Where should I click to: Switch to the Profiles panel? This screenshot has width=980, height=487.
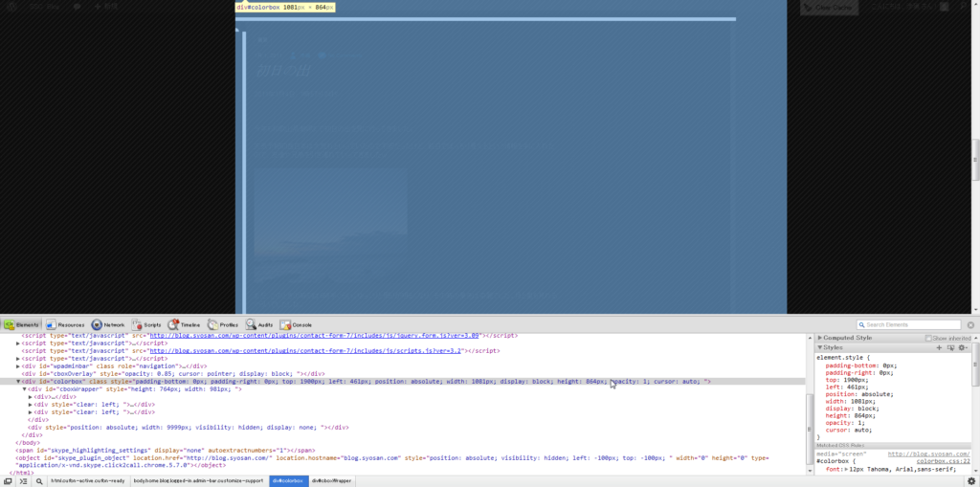point(223,325)
